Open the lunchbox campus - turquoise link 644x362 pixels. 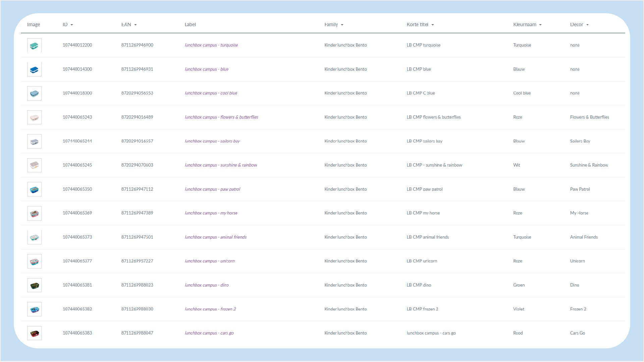pyautogui.click(x=211, y=45)
